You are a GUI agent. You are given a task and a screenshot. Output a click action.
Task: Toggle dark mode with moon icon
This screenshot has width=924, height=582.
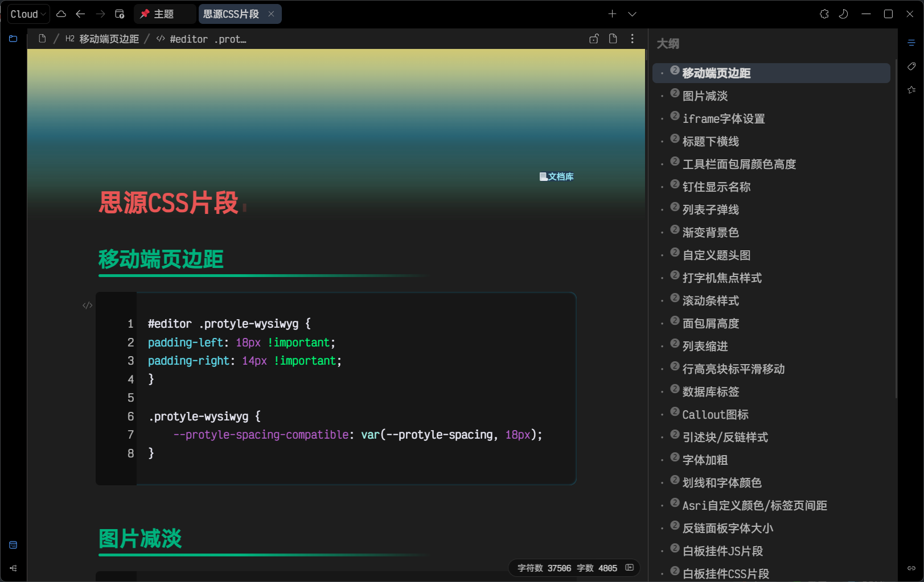(x=844, y=14)
